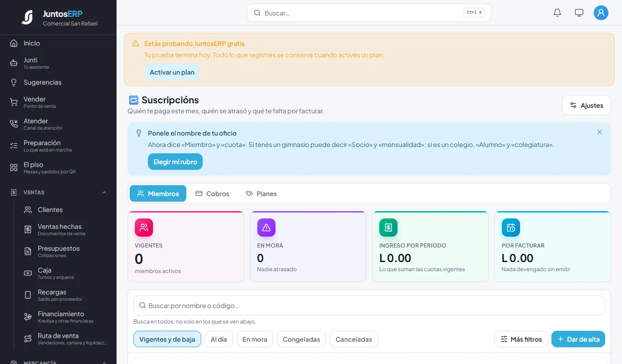Click the Clientes people icon
Viewport: 622px width, 364px height.
pos(28,210)
